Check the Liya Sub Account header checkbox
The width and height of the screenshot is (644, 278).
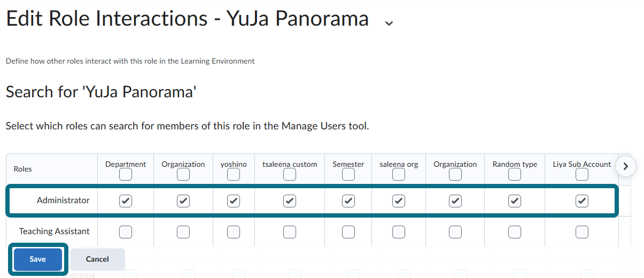coord(582,175)
